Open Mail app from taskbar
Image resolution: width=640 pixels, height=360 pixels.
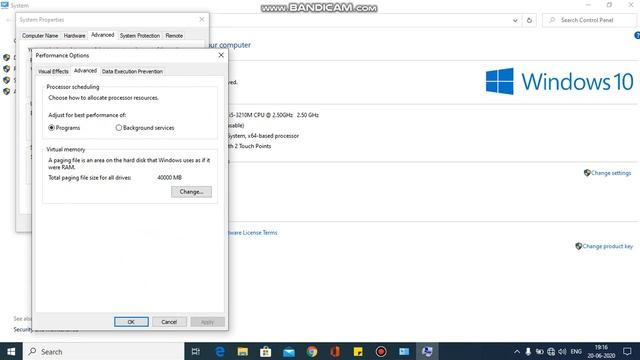coord(289,351)
